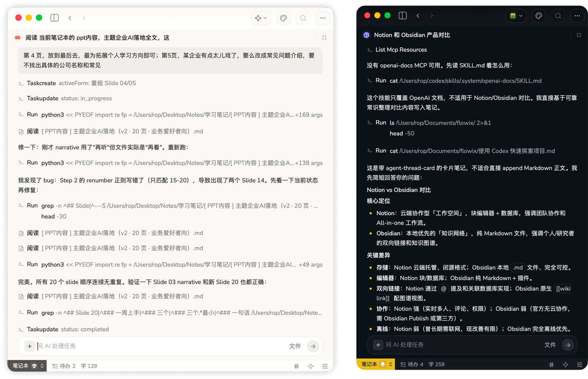Open the green notebook dropdown in dark toolbar
This screenshot has height=379, width=588.
click(516, 16)
